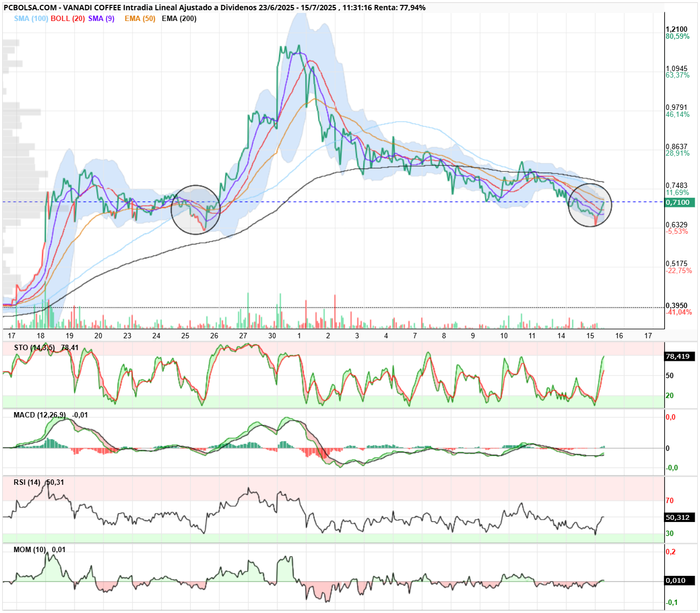This screenshot has height=613, width=700.
Task: Click the 0,6329 price axis label
Action: coord(676,225)
